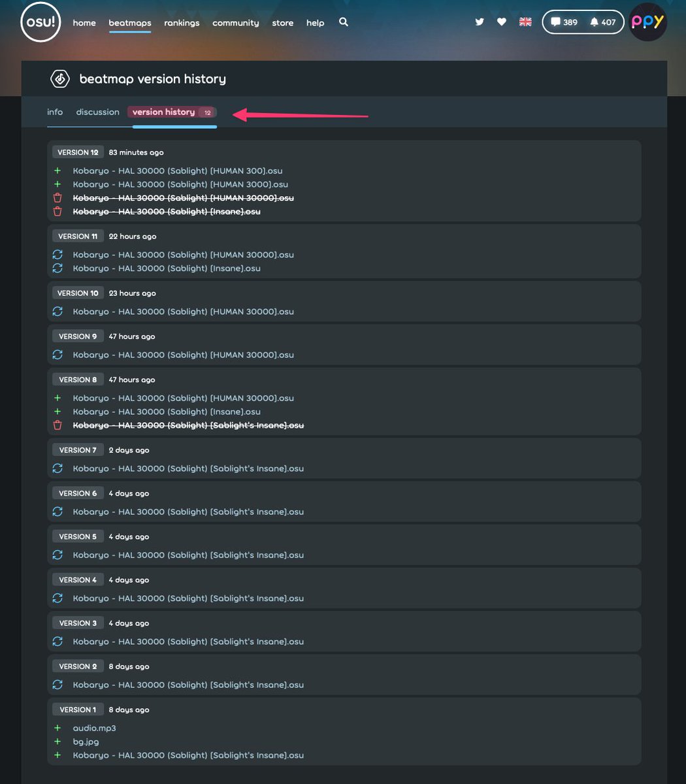Click refresh icon in Version 10 row
Image resolution: width=686 pixels, height=784 pixels.
(x=57, y=312)
